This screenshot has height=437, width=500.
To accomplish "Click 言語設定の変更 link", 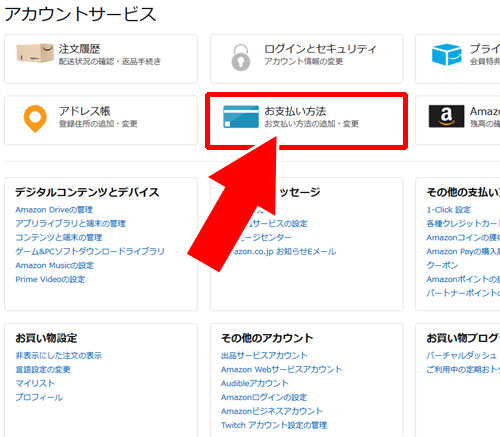I will coord(43,369).
